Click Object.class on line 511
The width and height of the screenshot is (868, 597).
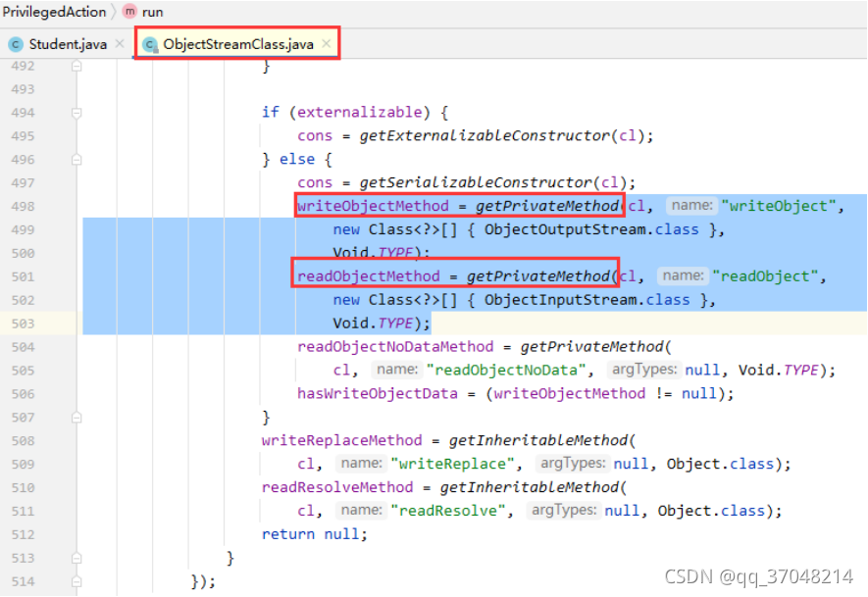pos(711,511)
